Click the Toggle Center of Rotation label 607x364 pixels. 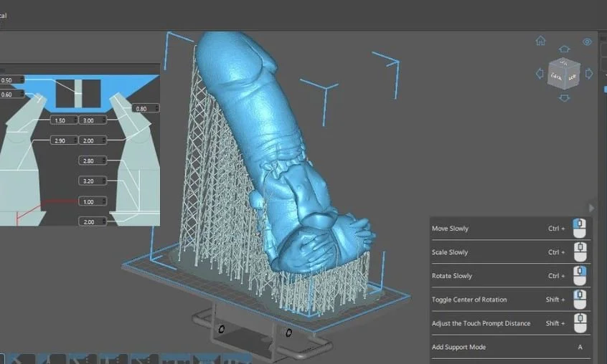click(469, 300)
